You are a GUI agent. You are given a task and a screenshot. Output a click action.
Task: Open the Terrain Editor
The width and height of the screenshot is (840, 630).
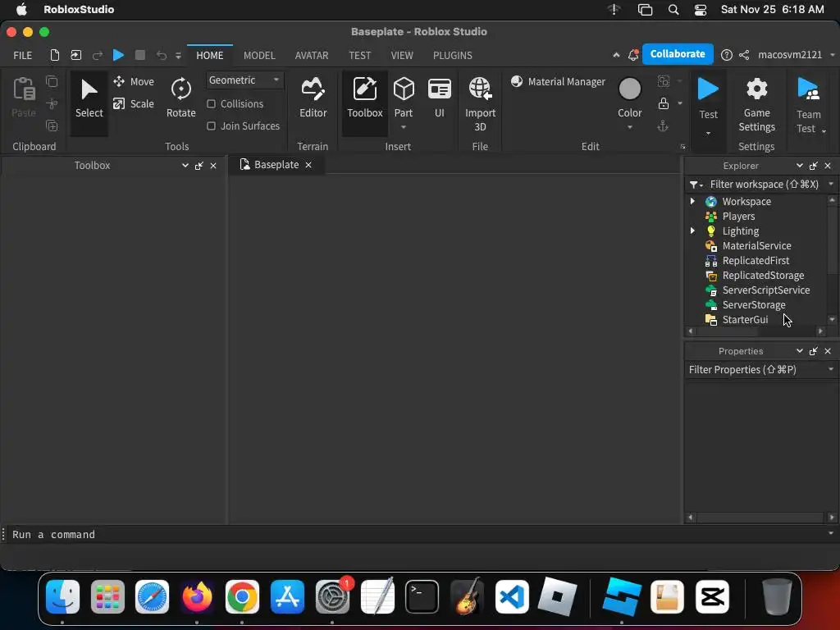coord(313,98)
